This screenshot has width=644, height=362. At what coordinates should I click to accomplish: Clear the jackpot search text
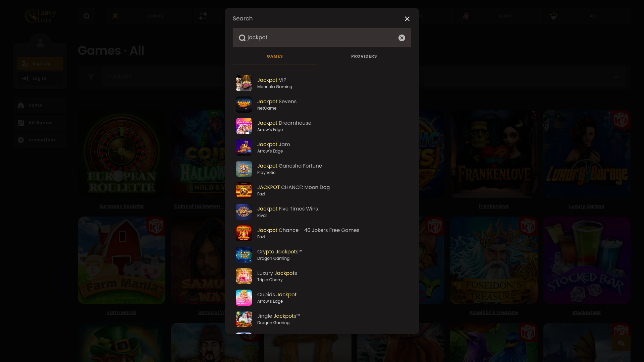tap(401, 38)
